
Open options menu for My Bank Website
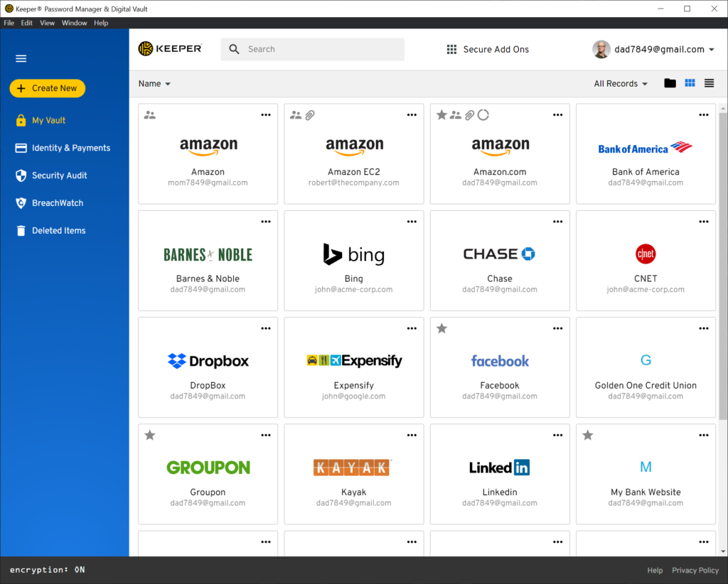tap(704, 435)
